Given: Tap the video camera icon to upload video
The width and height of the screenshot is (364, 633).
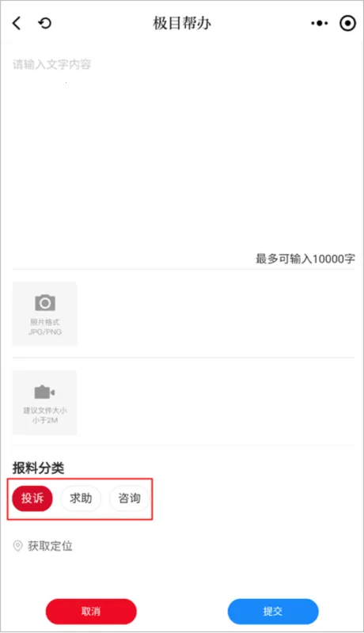Looking at the screenshot, I should (x=44, y=392).
